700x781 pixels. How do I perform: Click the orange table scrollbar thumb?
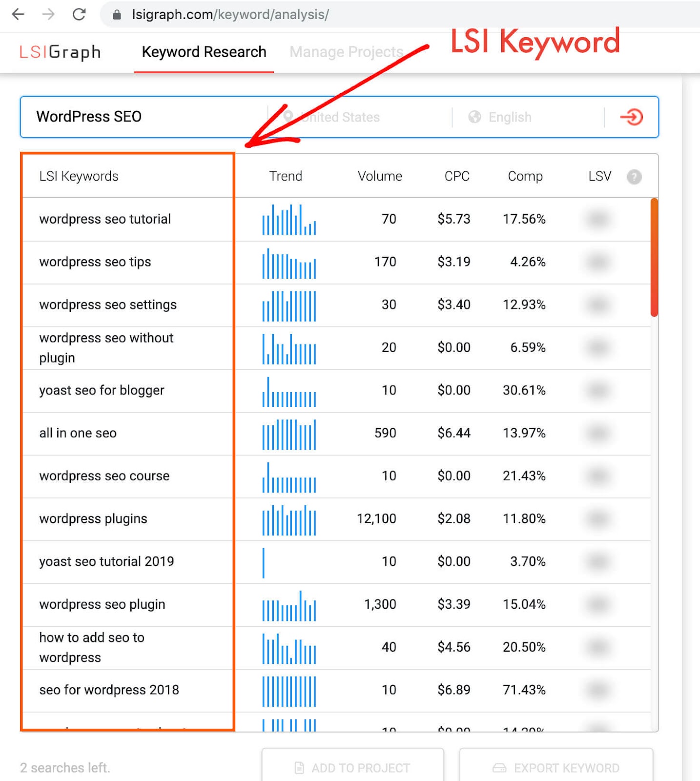[x=654, y=257]
